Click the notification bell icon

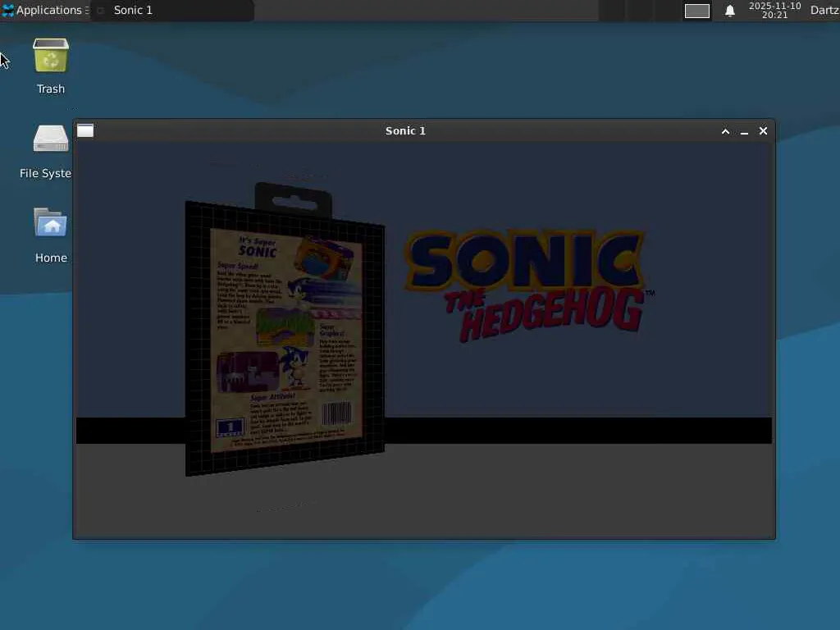[x=729, y=11]
